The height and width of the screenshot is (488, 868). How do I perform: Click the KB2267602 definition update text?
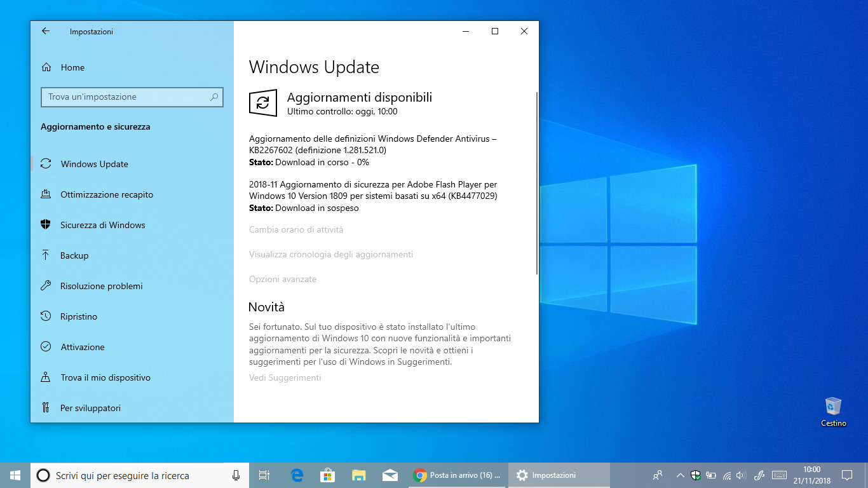[x=373, y=144]
